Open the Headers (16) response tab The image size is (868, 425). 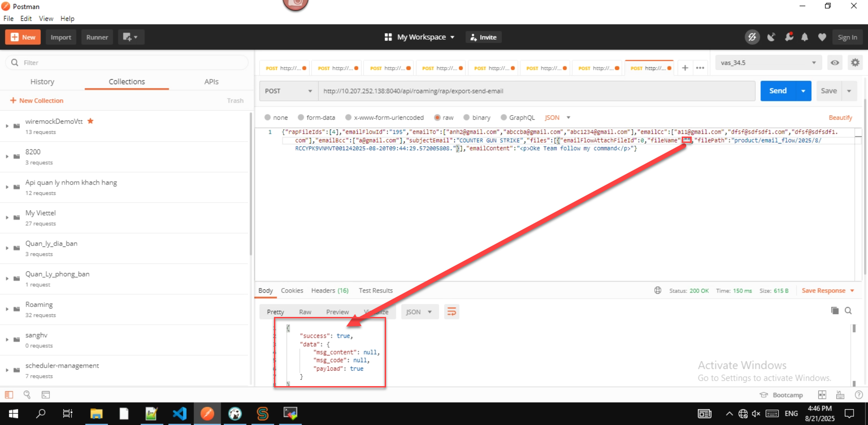coord(330,291)
